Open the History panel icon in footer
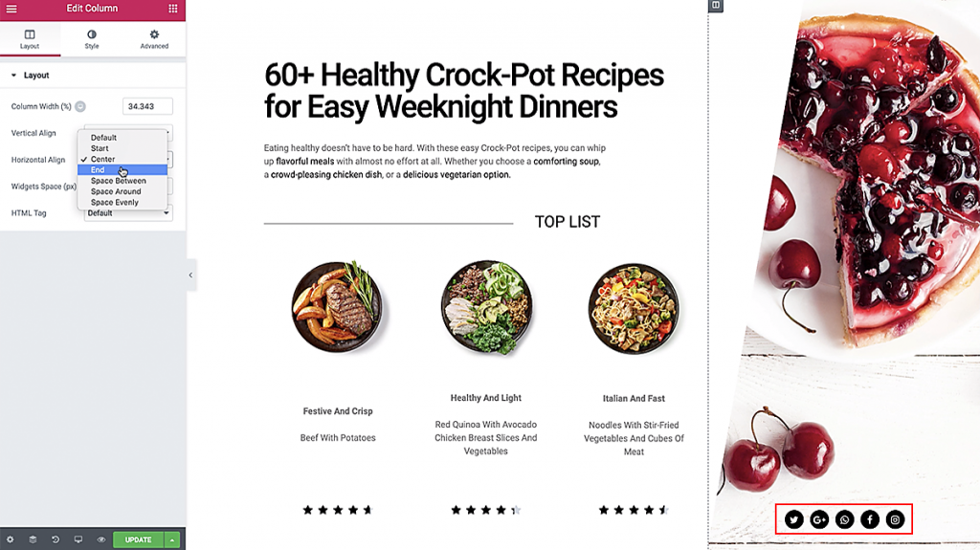 click(x=56, y=539)
